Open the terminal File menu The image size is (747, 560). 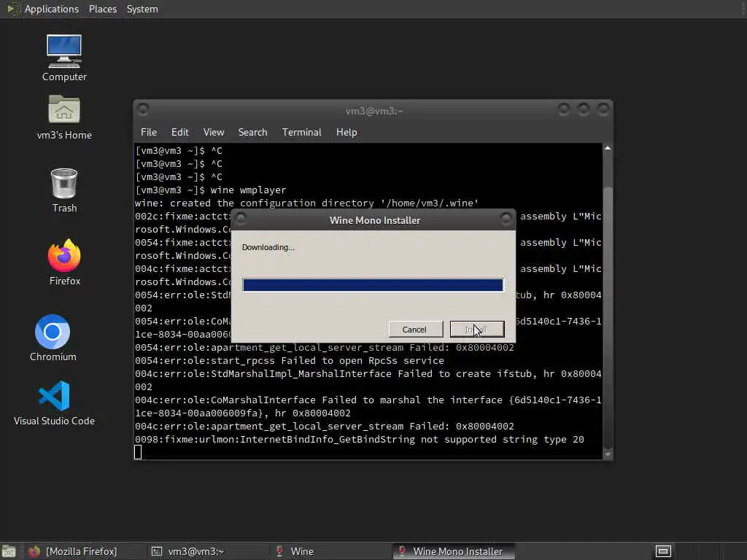[149, 133]
